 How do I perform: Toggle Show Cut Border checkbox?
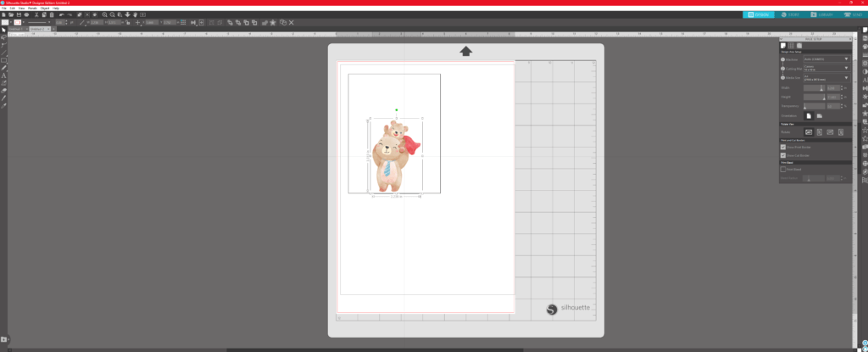783,155
